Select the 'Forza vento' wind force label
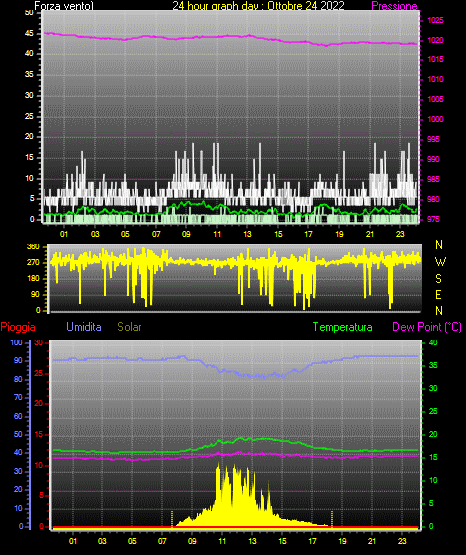This screenshot has height=555, width=466. [x=64, y=6]
